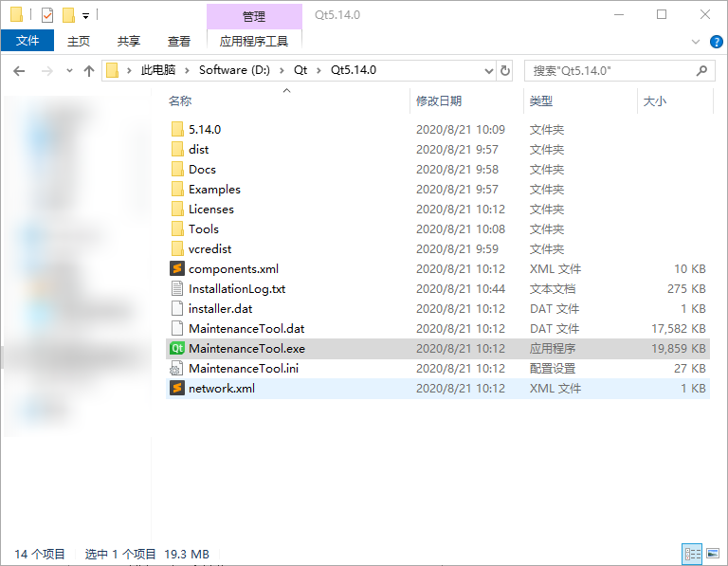728x566 pixels.
Task: Click the quick access New Folder icon
Action: (68, 15)
